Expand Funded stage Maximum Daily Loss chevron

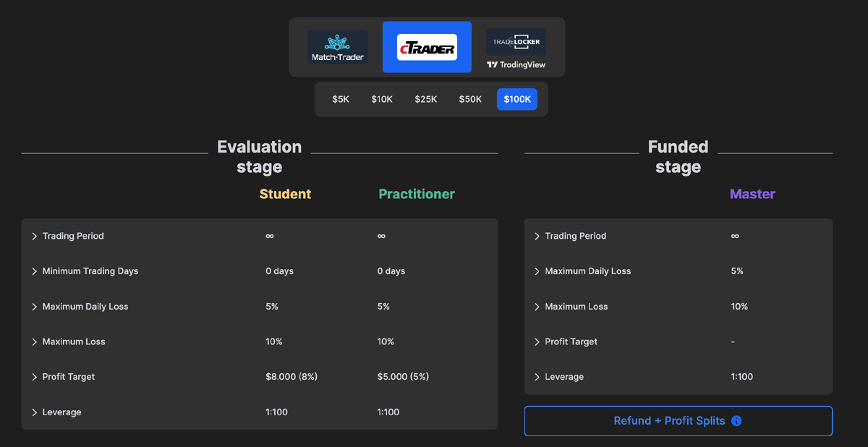(x=537, y=272)
